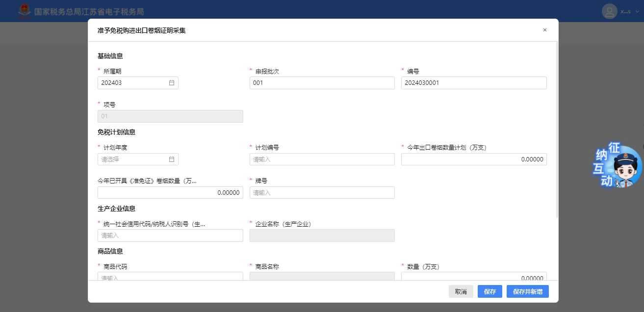This screenshot has width=644, height=312.
Task: Click the calendar icon in 计划年度 field
Action: pos(172,159)
